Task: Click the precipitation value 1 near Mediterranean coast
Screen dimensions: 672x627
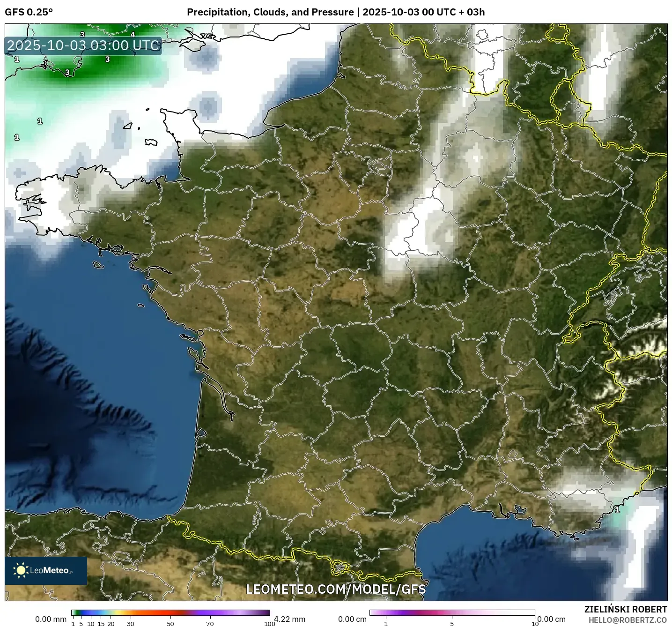Action: [x=617, y=510]
